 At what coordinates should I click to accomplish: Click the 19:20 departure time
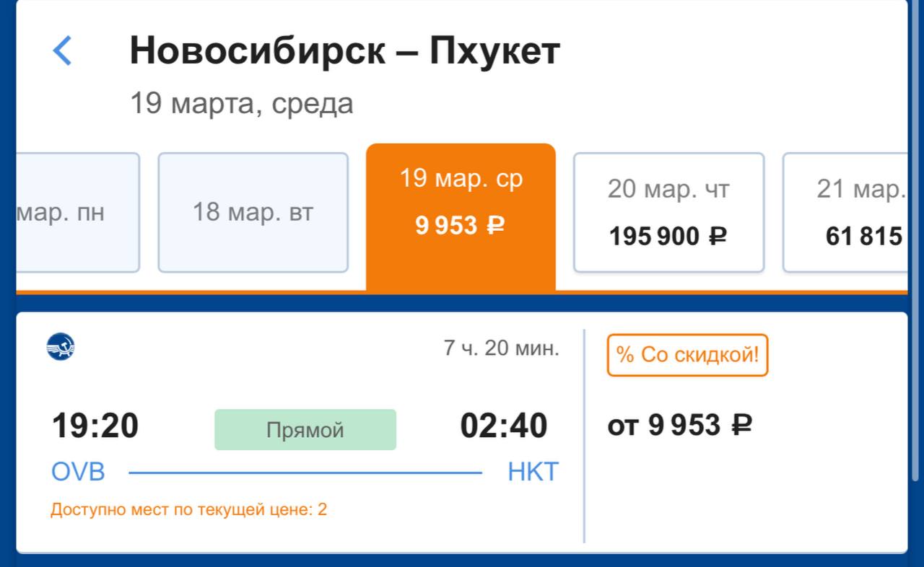pyautogui.click(x=95, y=426)
